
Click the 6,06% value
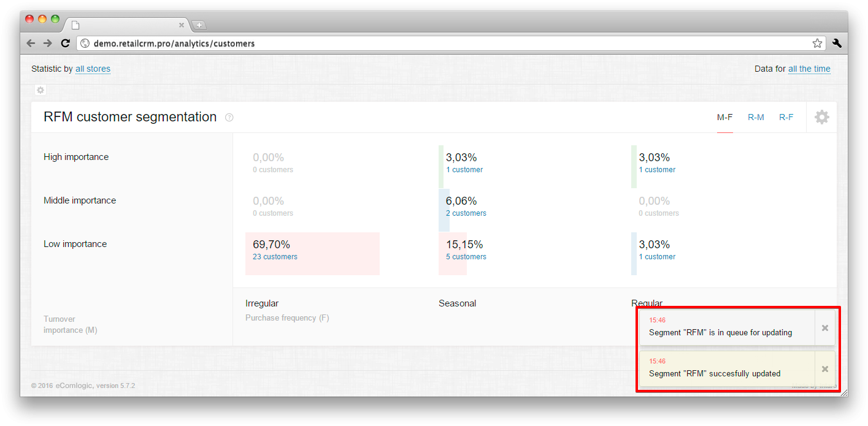click(461, 201)
